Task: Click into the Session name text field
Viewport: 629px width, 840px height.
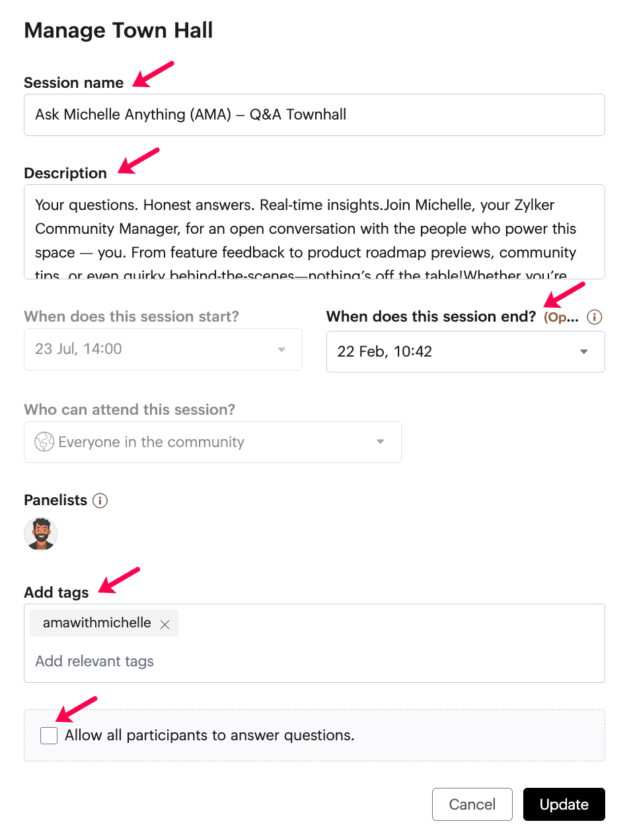Action: (x=314, y=115)
